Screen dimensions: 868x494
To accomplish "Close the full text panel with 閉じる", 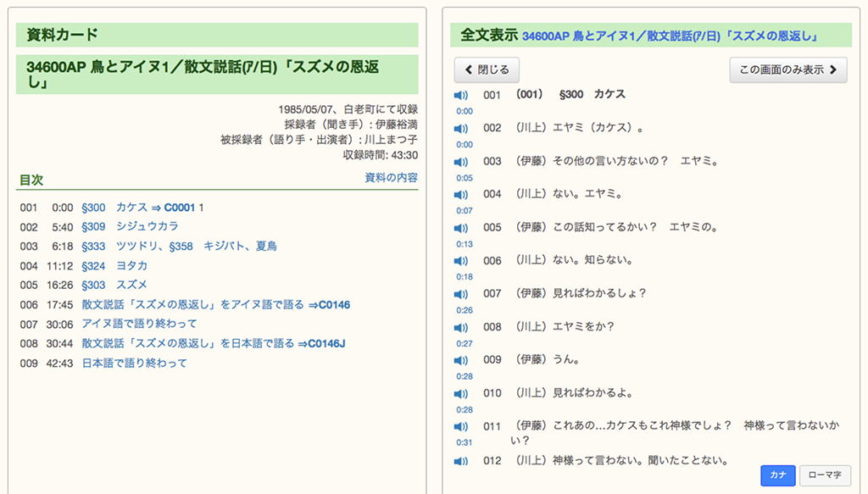I will coord(487,69).
